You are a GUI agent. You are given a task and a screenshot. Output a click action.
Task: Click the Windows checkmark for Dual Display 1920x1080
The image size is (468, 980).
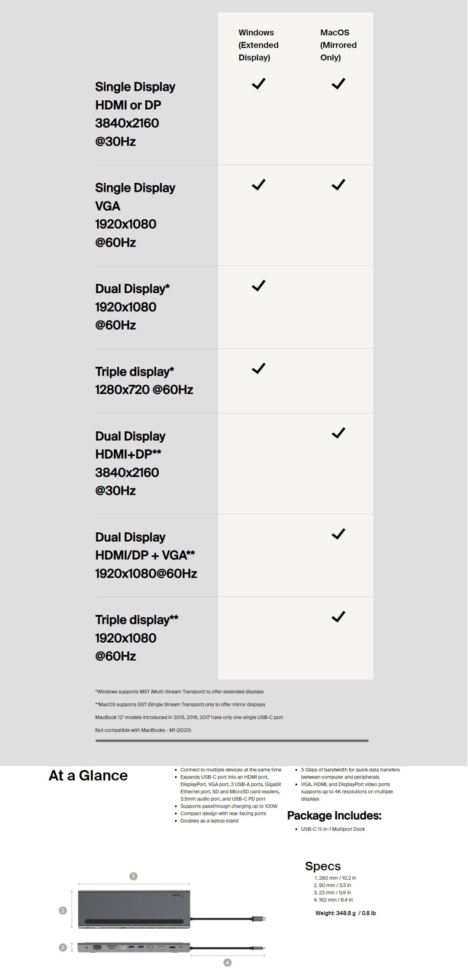pos(259,286)
